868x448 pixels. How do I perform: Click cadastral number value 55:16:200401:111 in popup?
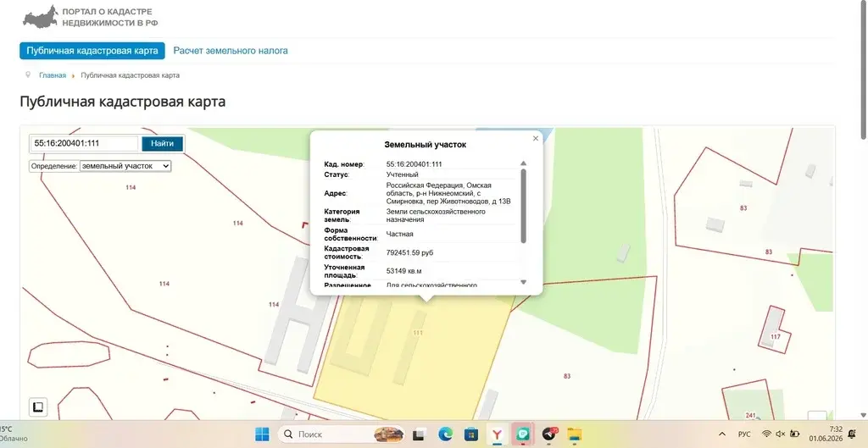click(x=414, y=164)
